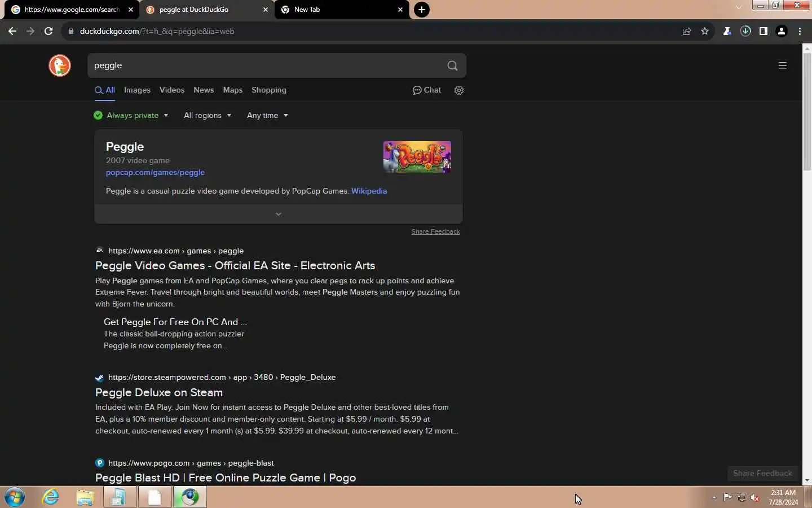Show hidden tray icons arrow

pos(714,497)
